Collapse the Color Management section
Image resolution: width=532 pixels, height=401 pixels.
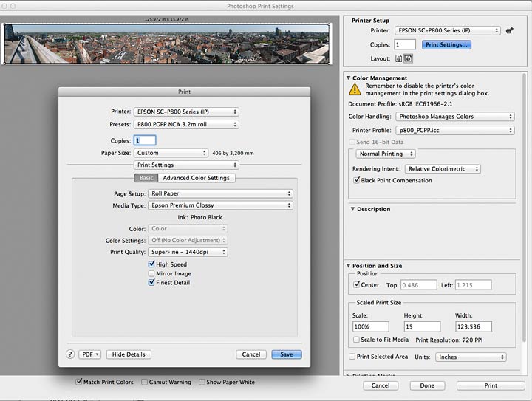(349, 78)
